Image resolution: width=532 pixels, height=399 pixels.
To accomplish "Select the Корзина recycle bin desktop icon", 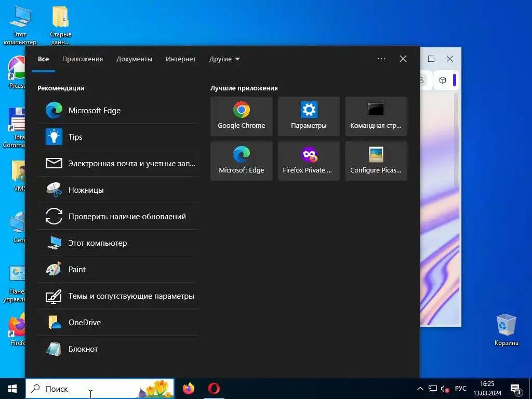I will (506, 330).
